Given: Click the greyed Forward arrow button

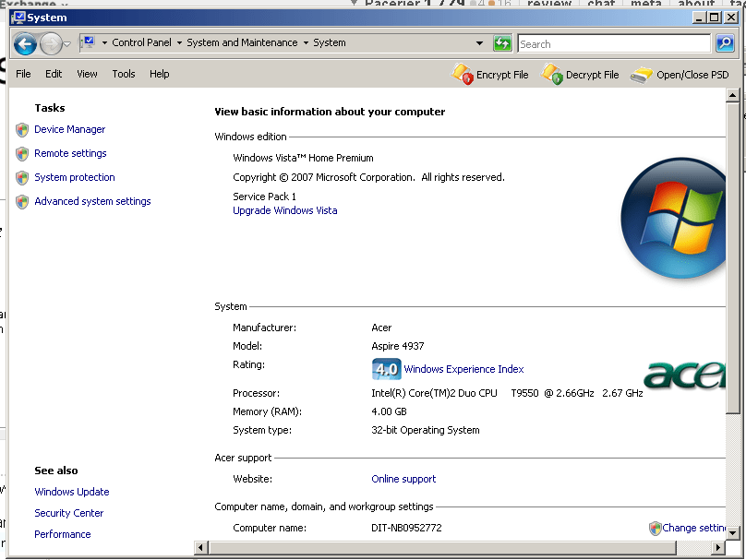Looking at the screenshot, I should [51, 43].
